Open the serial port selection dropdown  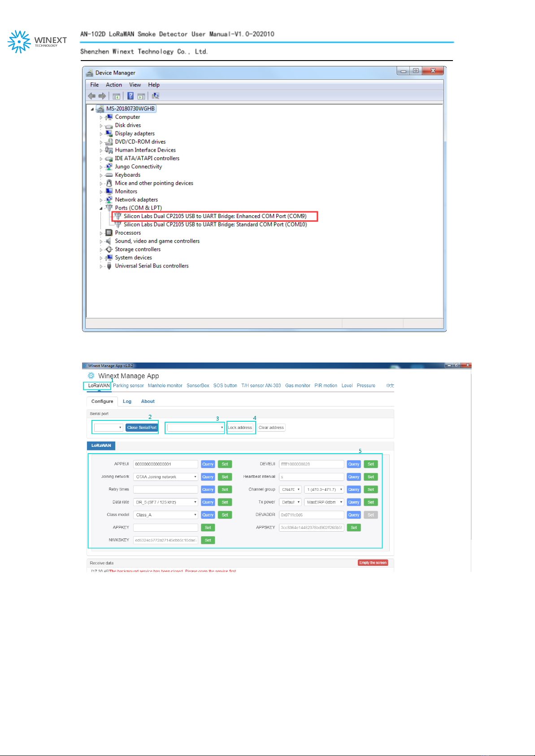pos(109,428)
